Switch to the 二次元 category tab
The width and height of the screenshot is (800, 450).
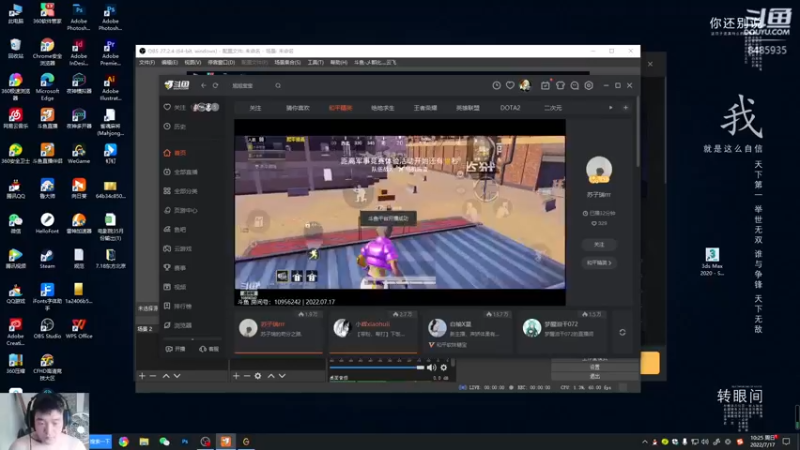click(x=553, y=108)
